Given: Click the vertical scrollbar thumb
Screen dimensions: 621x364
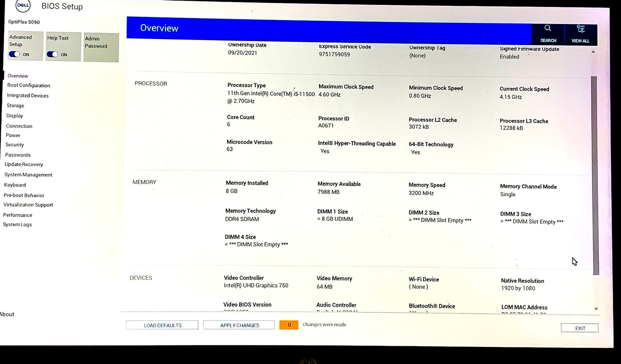Looking at the screenshot, I should coord(595,175).
